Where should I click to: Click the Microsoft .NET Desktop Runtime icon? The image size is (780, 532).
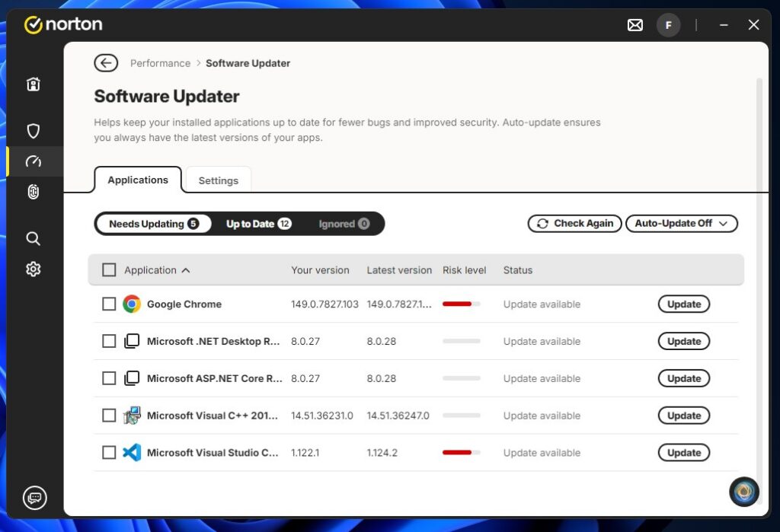tap(132, 341)
